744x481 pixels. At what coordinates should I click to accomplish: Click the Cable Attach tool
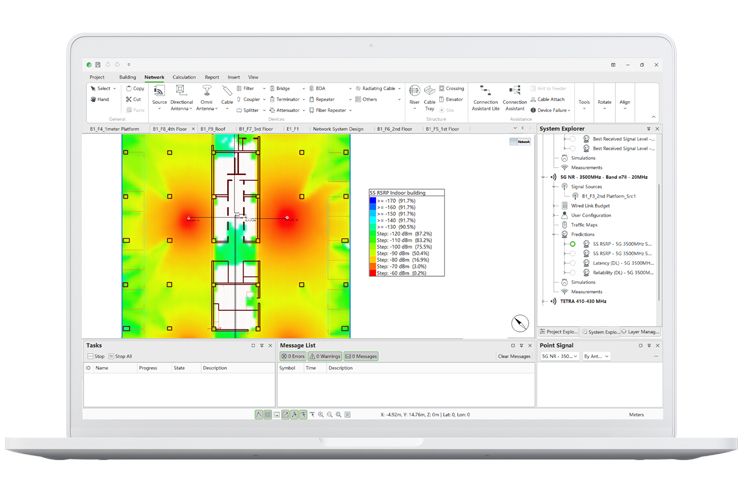(548, 99)
